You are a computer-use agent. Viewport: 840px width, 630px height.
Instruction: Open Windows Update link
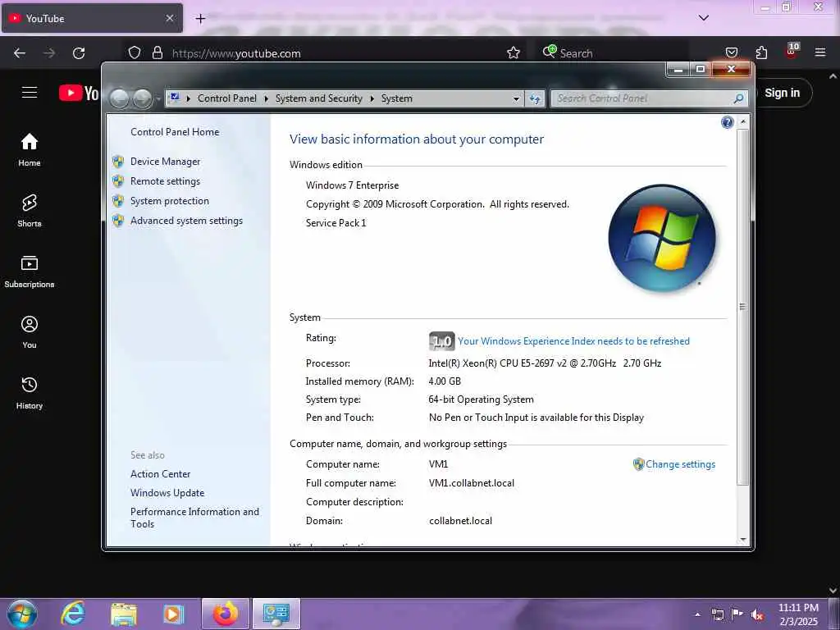coord(167,493)
